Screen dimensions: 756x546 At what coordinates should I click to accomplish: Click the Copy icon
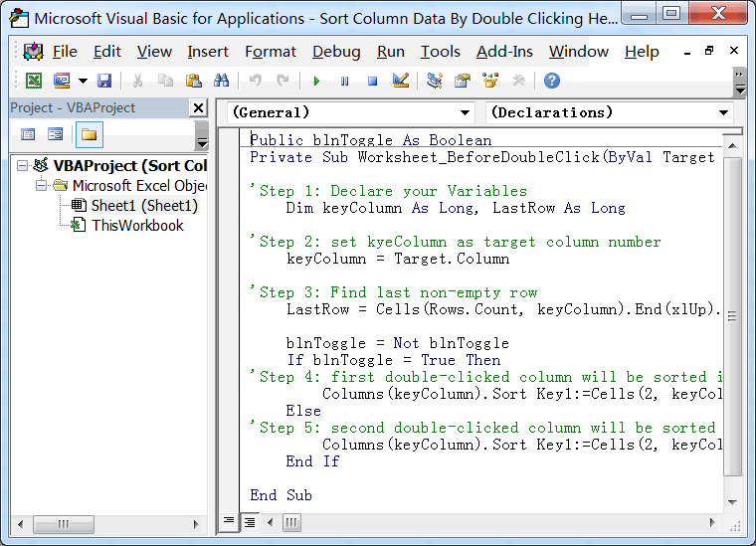pos(165,81)
